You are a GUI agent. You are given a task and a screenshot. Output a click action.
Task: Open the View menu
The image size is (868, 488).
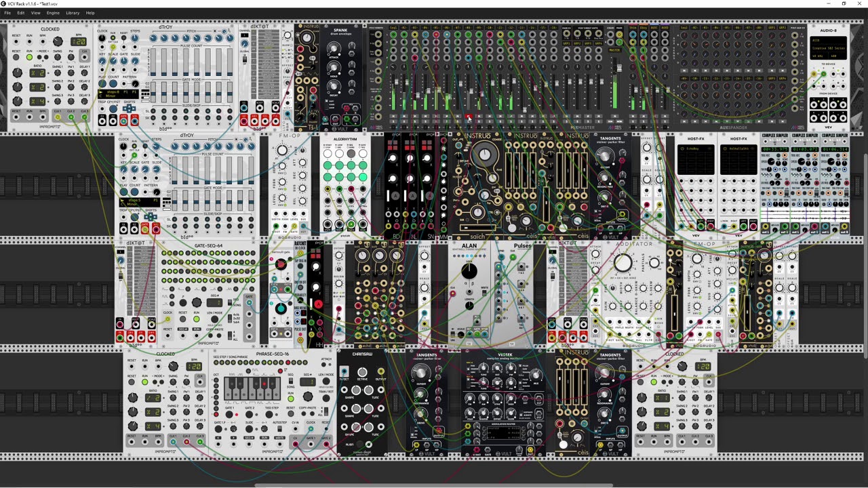(35, 13)
